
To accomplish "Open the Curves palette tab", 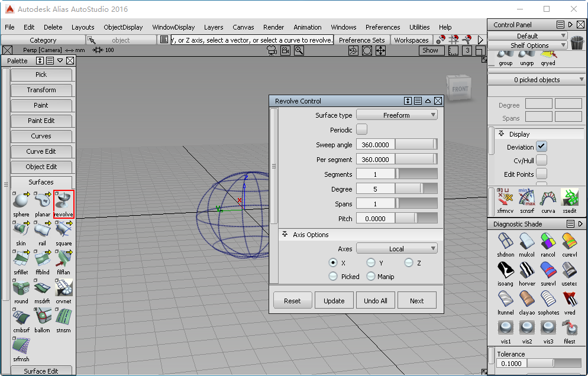I will click(41, 136).
